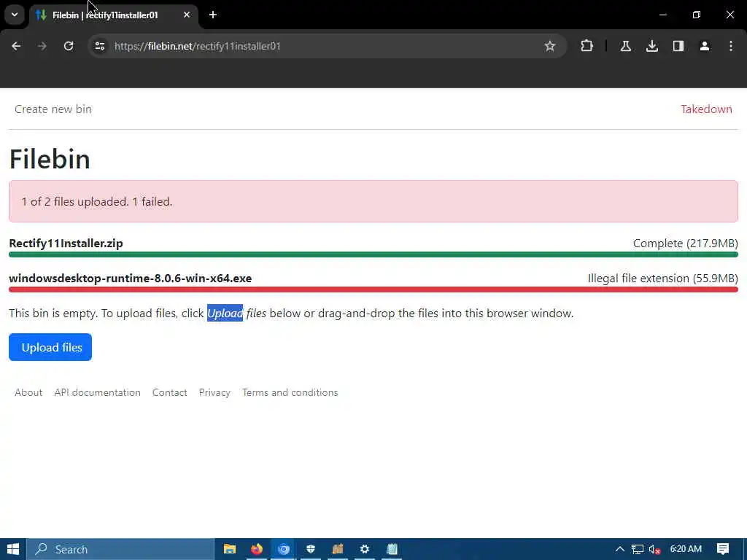Close the Filebin browser tab
The image size is (747, 560).
point(187,15)
